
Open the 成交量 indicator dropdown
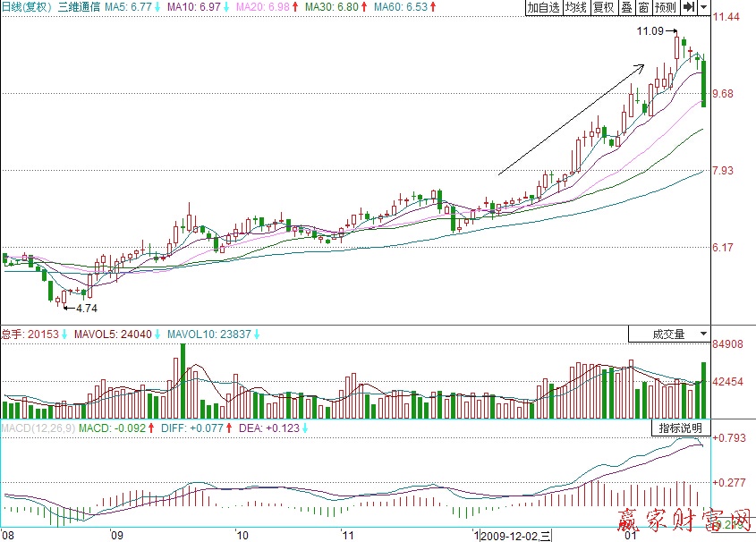[667, 335]
